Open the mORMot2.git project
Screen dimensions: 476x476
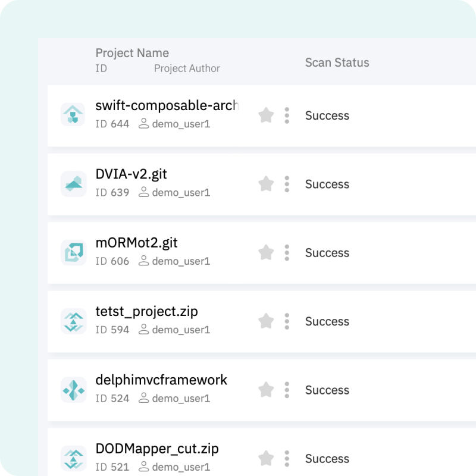136,243
